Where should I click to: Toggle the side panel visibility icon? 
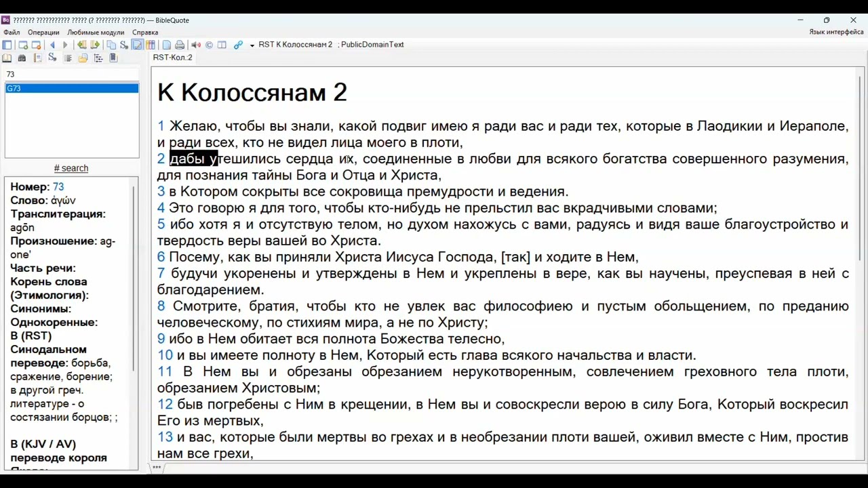pyautogui.click(x=7, y=45)
